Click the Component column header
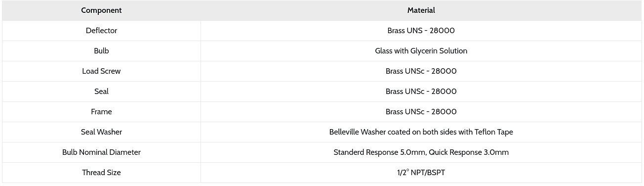 pos(101,10)
